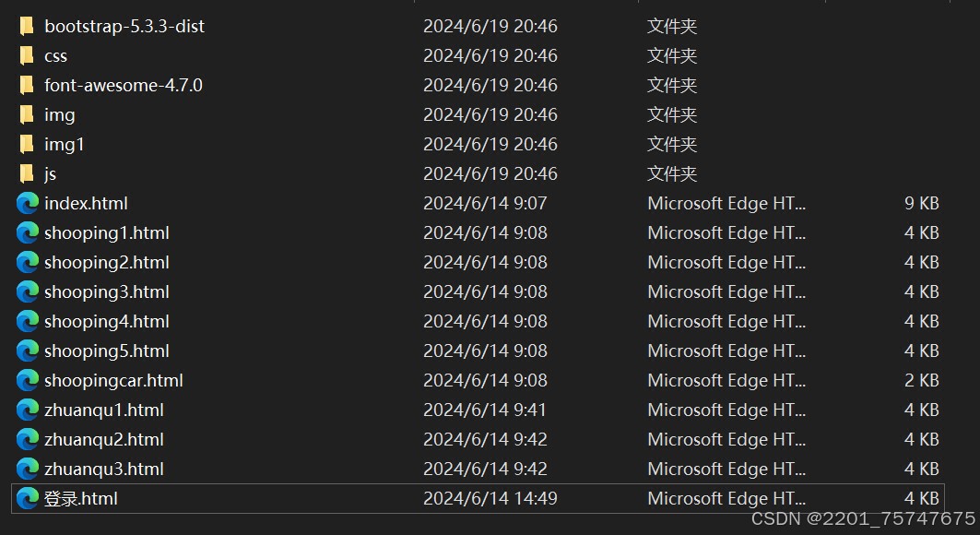Click the Edge icon beside shooping2.html

coord(28,263)
